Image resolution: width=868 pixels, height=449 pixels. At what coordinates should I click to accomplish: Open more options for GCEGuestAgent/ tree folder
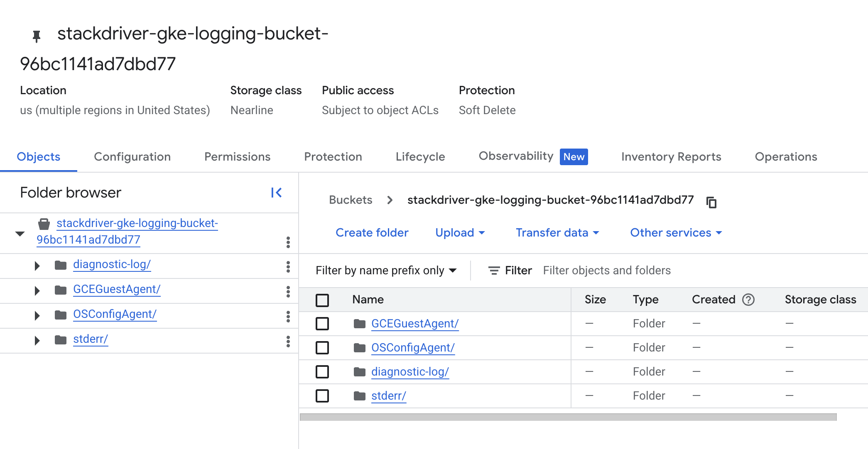288,292
